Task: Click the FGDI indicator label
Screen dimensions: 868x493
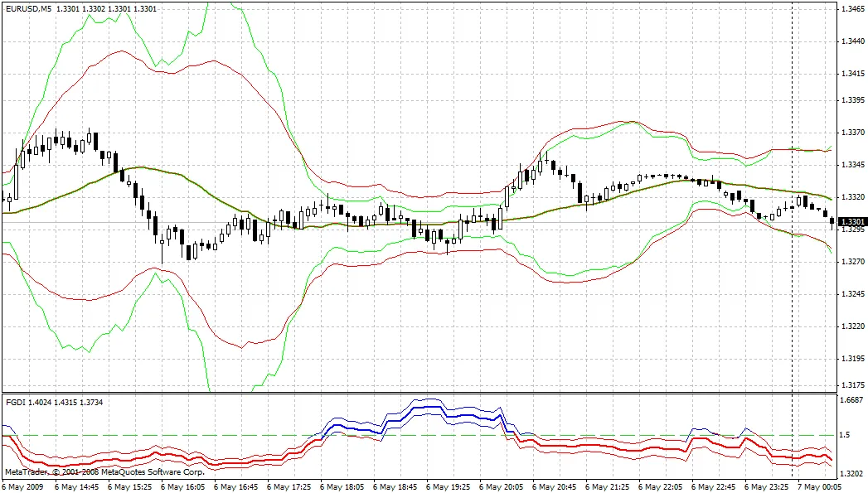Action: 17,402
